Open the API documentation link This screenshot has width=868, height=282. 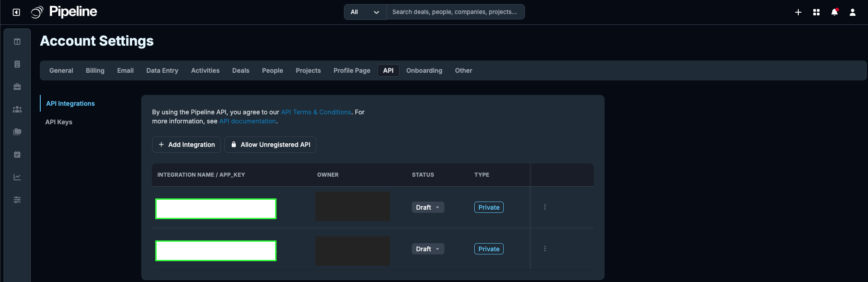coord(248,121)
